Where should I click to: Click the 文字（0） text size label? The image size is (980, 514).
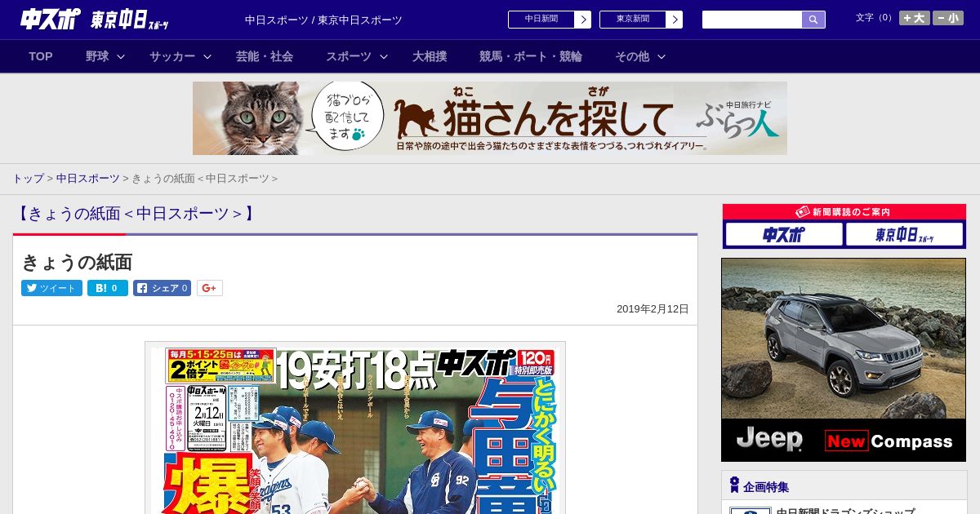[x=874, y=18]
